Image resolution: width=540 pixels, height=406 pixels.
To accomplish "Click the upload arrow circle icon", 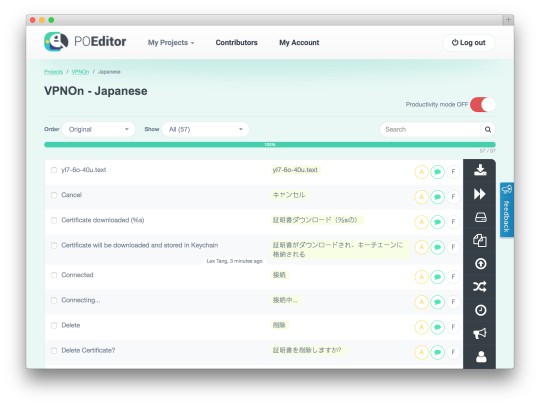I will [x=480, y=264].
